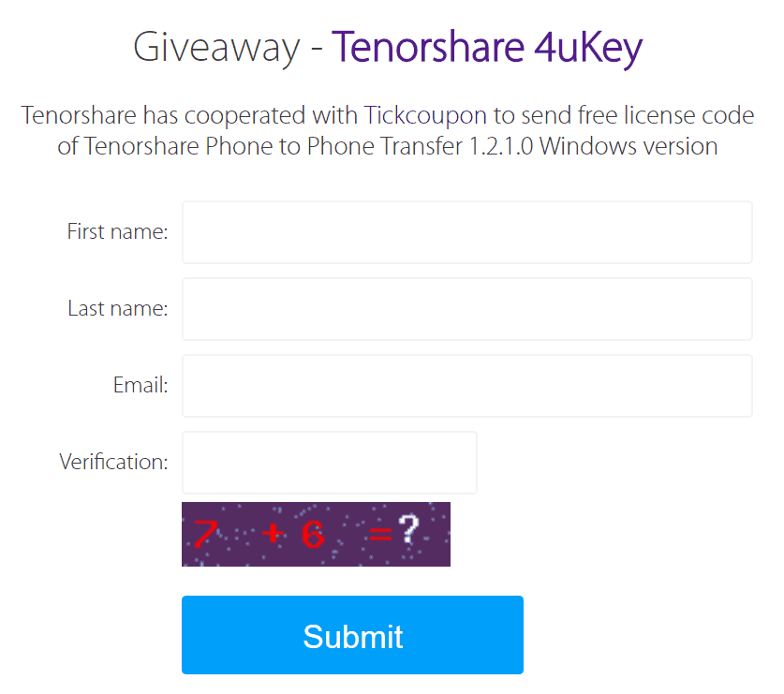Click the "First name:" label
Viewport: 784px width, 694px height.
[117, 231]
